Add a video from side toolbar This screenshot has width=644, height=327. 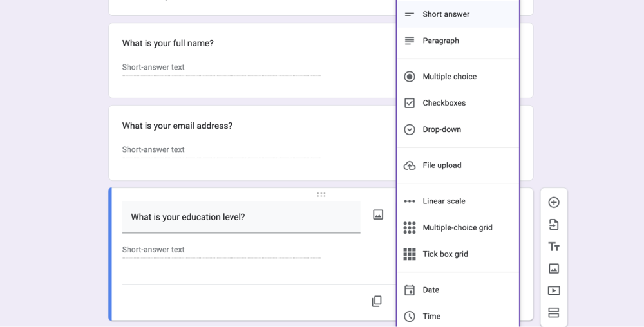[553, 290]
